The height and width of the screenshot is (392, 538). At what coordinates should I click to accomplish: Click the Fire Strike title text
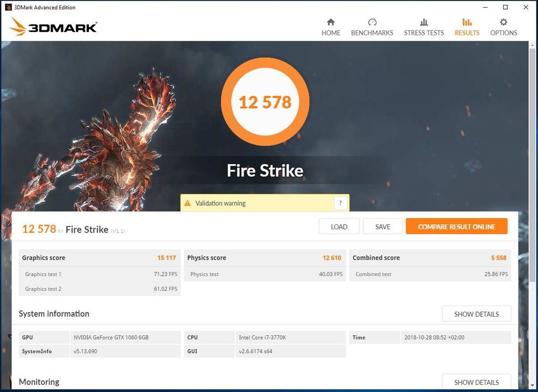point(265,170)
